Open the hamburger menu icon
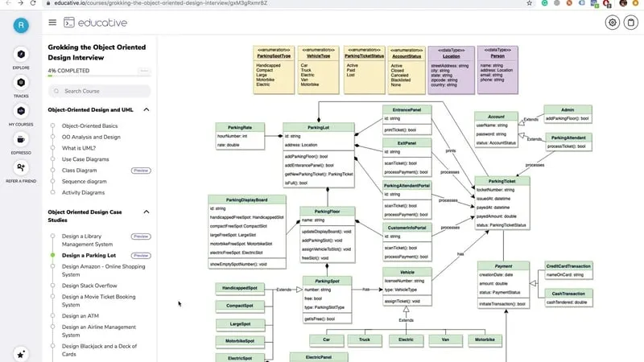The height and width of the screenshot is (362, 644). [52, 23]
